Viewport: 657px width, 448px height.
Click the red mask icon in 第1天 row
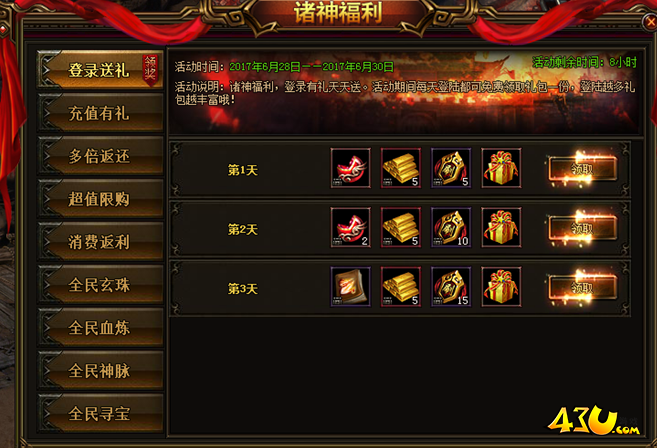coord(350,168)
